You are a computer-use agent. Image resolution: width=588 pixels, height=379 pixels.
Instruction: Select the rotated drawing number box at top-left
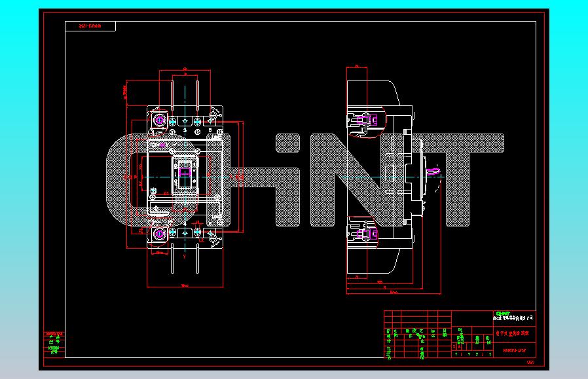click(90, 26)
